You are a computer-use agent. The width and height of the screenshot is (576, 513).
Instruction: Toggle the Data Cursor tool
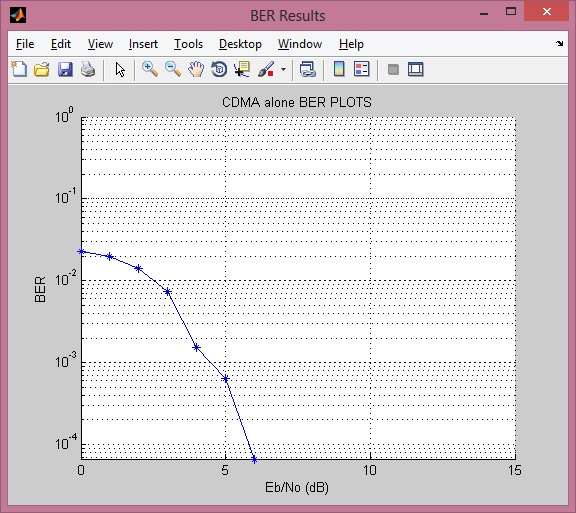(242, 69)
